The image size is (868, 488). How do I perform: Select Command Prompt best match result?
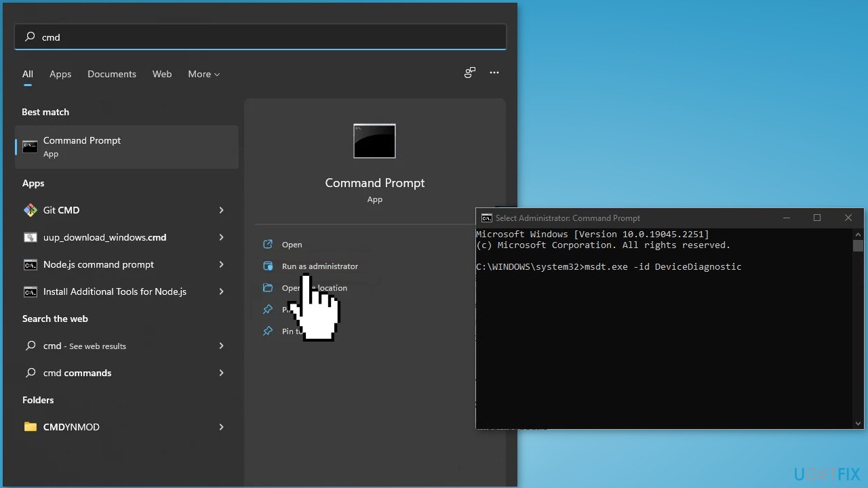127,146
